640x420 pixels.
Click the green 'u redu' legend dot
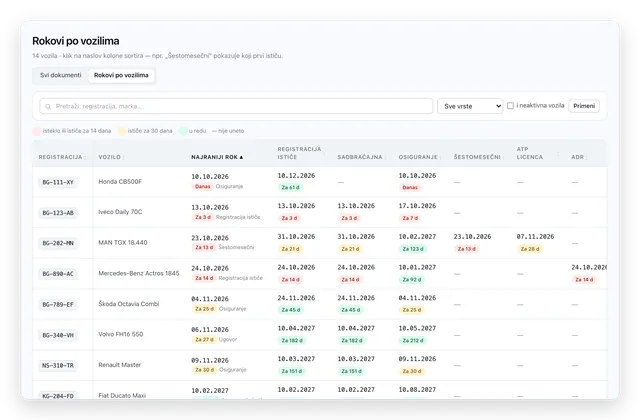coord(183,131)
